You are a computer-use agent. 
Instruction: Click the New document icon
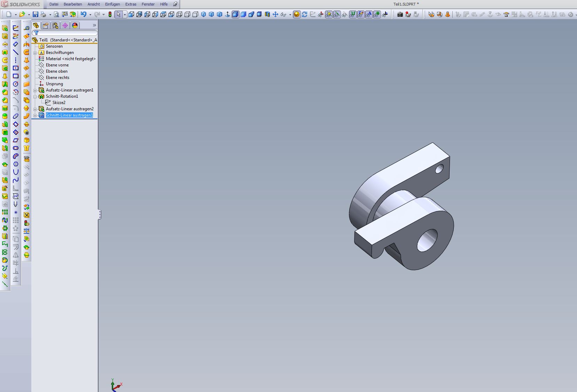(x=9, y=14)
